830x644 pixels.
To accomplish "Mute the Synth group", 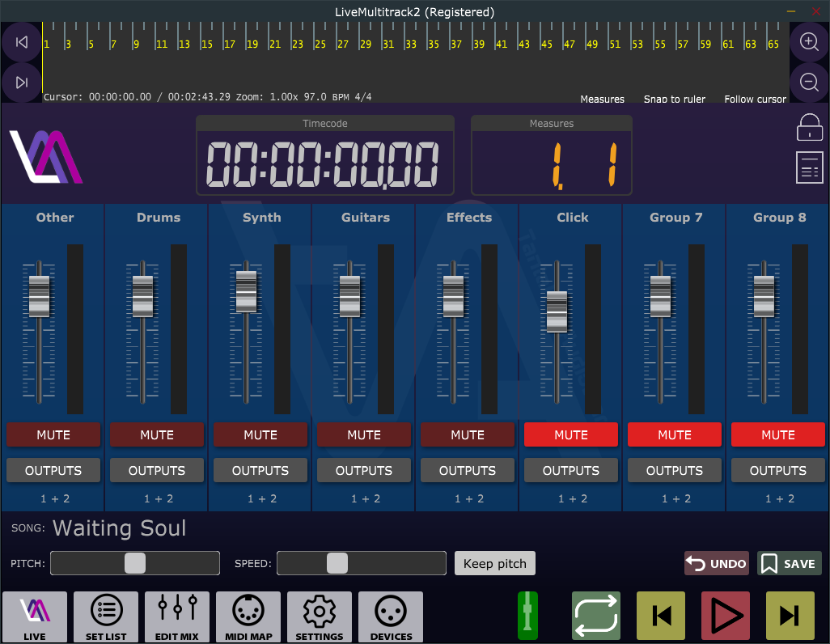I will tap(260, 434).
